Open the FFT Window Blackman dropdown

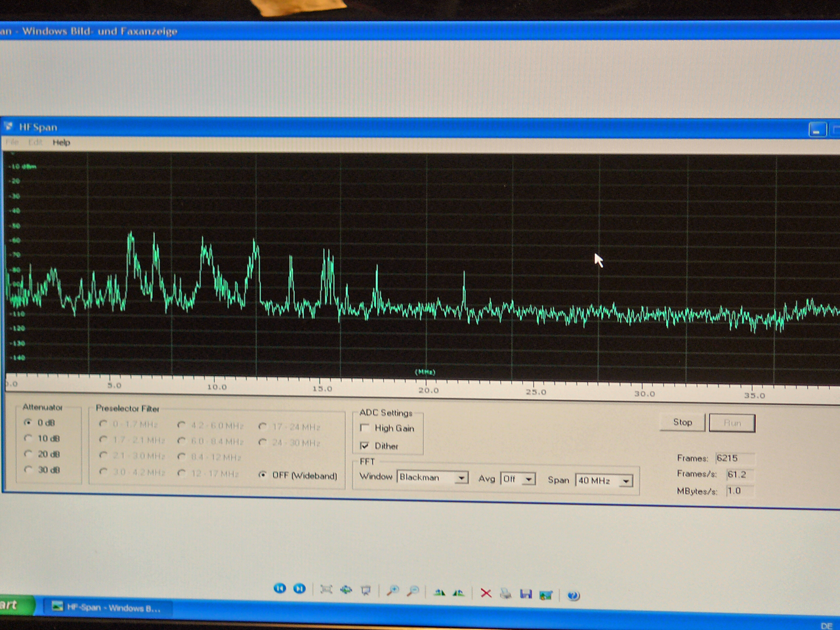click(x=461, y=478)
